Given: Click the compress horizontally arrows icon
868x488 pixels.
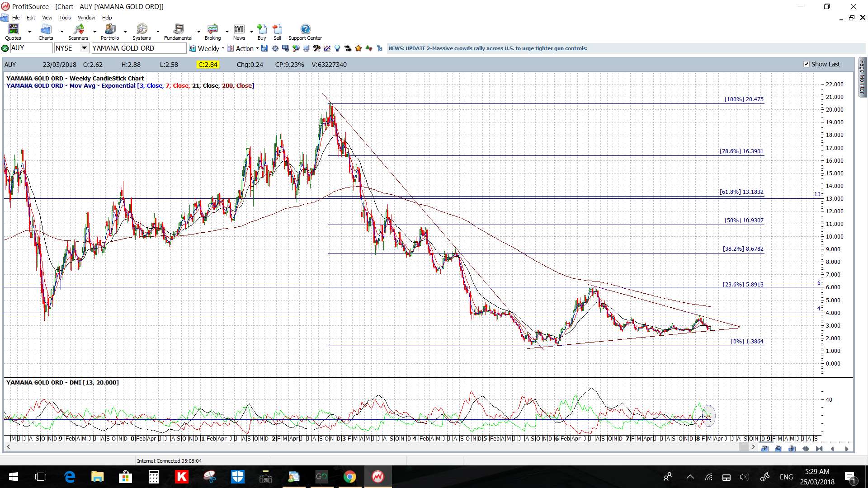Looking at the screenshot, I should [819, 449].
